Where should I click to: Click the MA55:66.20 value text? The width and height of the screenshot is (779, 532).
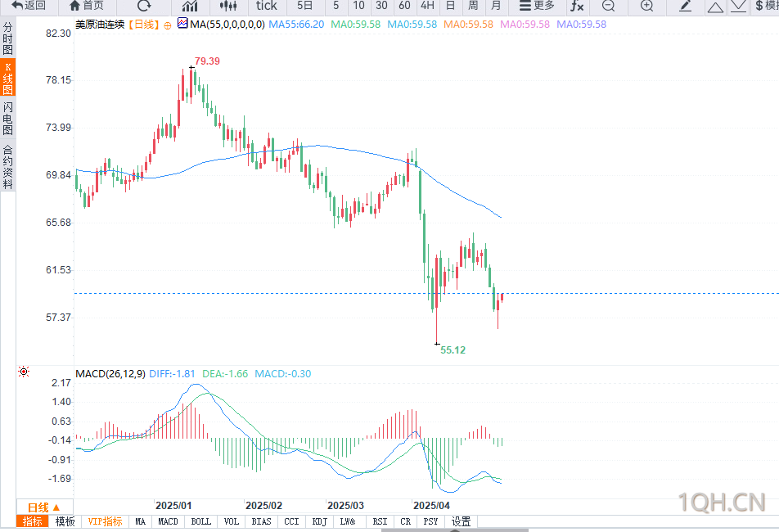pyautogui.click(x=296, y=25)
